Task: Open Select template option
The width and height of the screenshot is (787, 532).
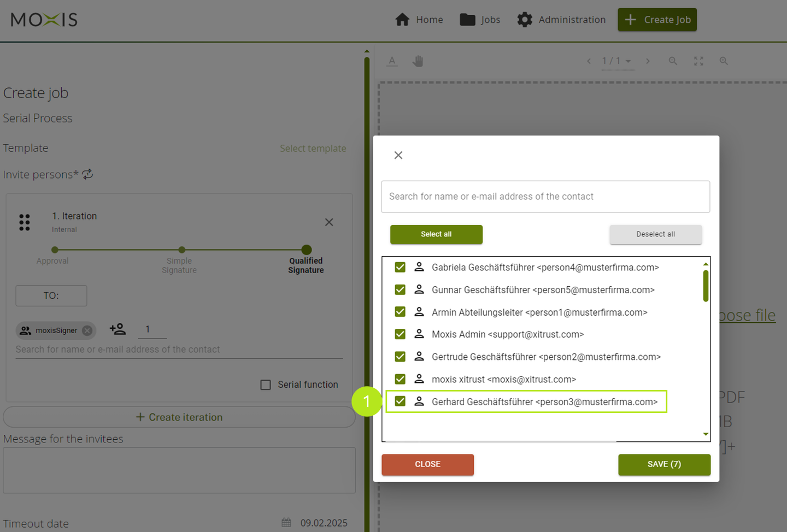Action: 313,149
